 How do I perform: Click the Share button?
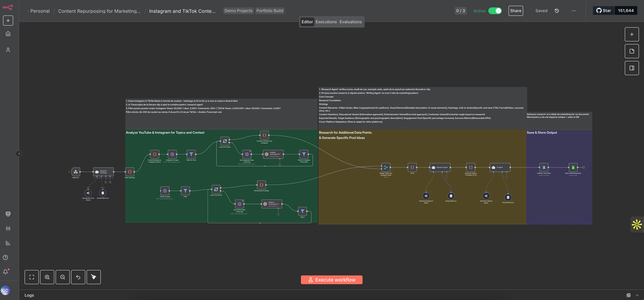515,11
